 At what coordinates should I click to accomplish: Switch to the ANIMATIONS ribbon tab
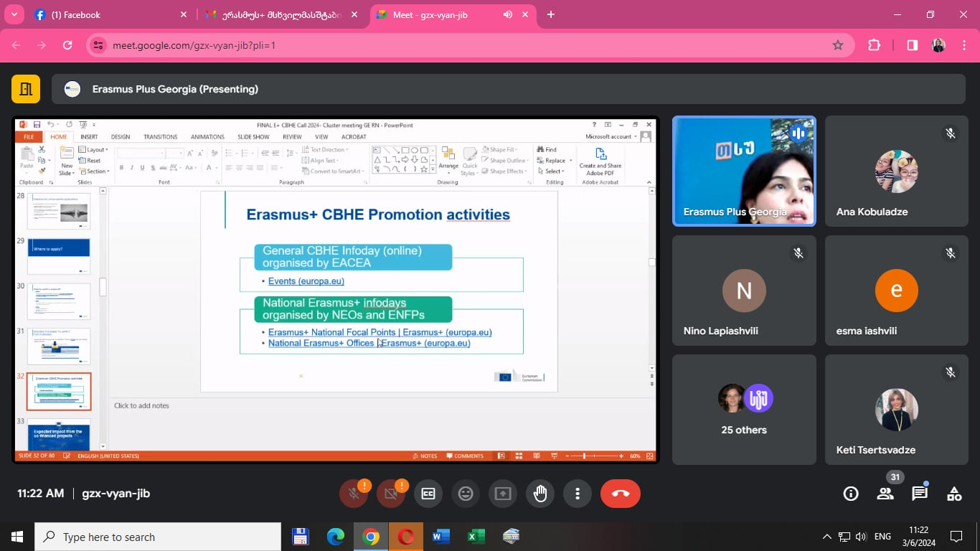(207, 137)
